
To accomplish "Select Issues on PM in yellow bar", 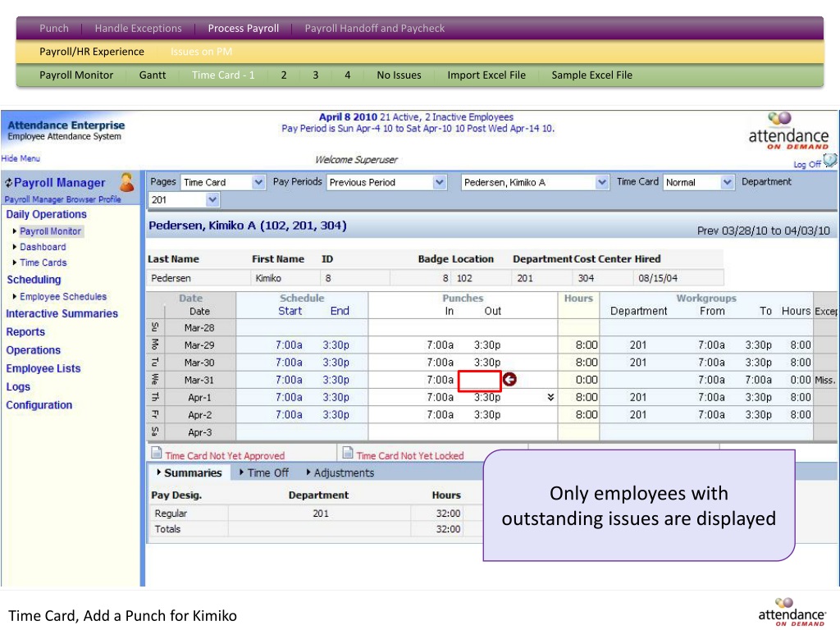I will click(x=202, y=52).
